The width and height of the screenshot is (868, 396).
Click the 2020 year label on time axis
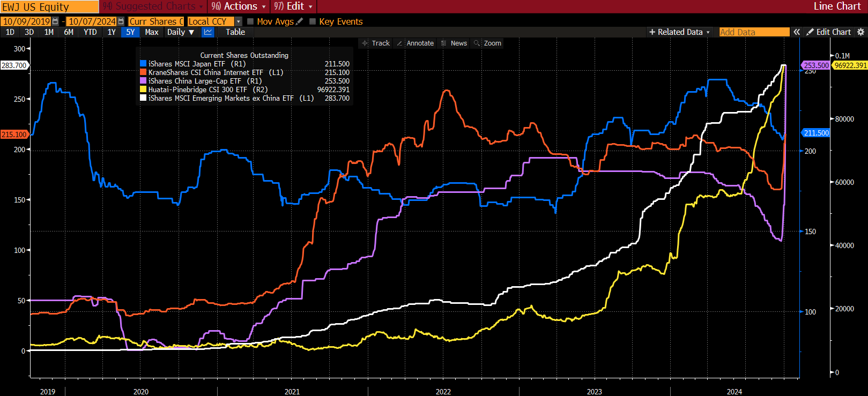[141, 392]
